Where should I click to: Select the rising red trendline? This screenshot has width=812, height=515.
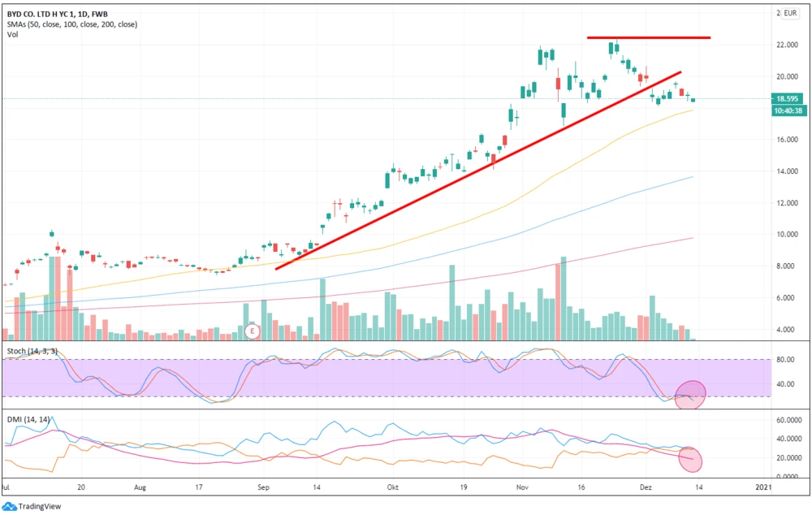point(477,171)
